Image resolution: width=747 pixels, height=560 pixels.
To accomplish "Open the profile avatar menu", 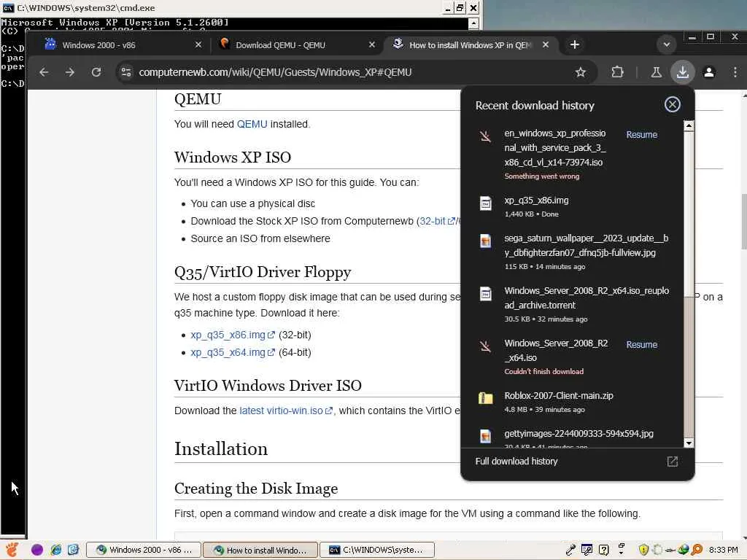I will pyautogui.click(x=709, y=72).
